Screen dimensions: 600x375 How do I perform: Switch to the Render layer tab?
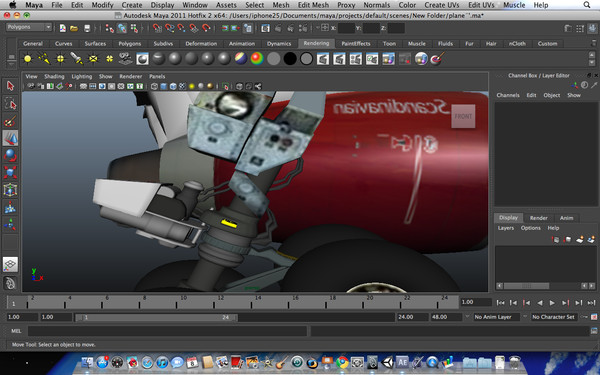(x=538, y=218)
